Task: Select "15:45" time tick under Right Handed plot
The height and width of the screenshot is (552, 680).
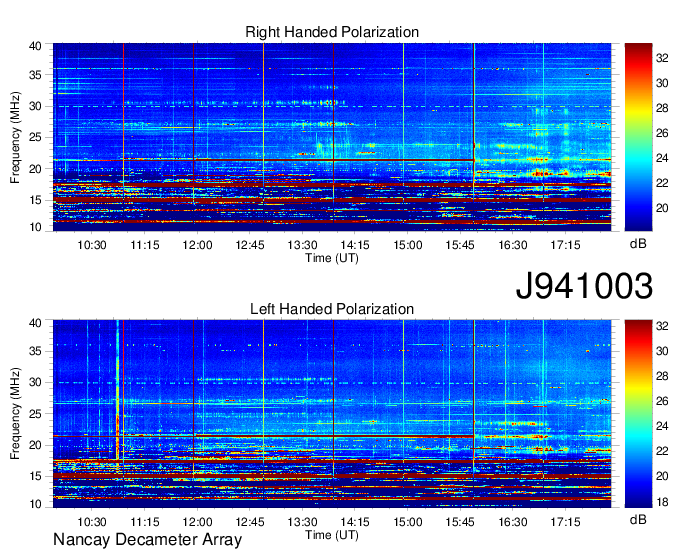Action: pos(460,245)
